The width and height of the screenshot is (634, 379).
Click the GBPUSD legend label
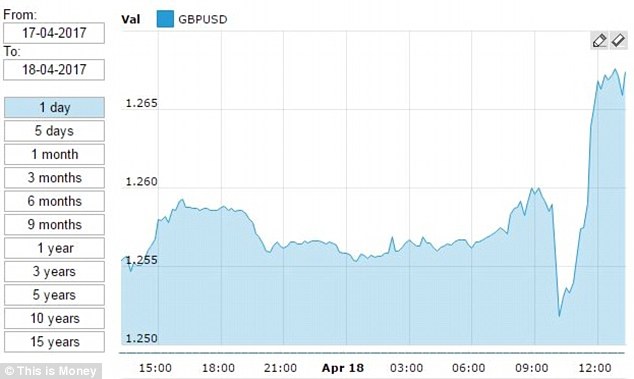(x=203, y=19)
